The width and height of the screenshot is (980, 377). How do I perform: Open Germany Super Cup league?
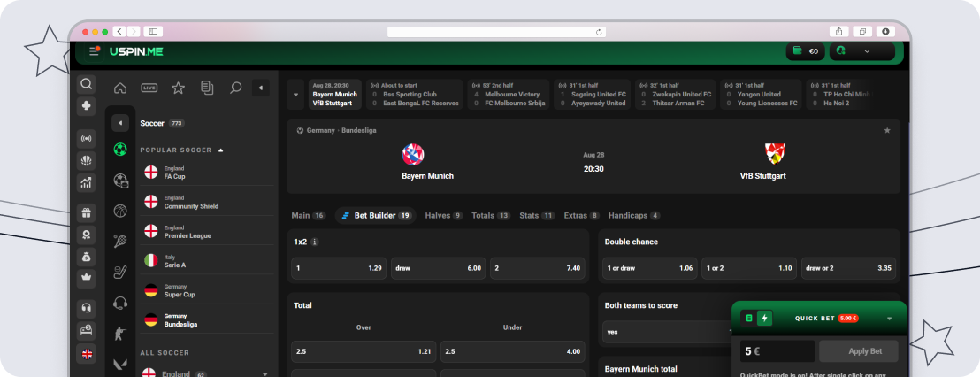click(207, 290)
